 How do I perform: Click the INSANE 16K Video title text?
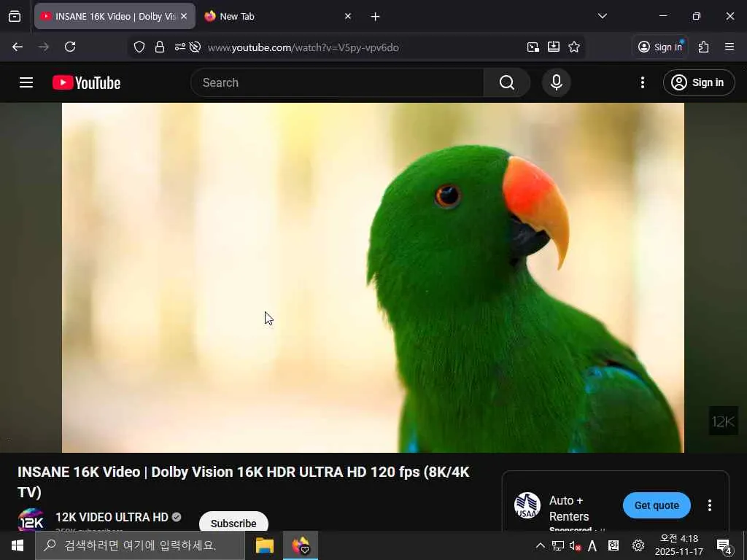tap(244, 481)
